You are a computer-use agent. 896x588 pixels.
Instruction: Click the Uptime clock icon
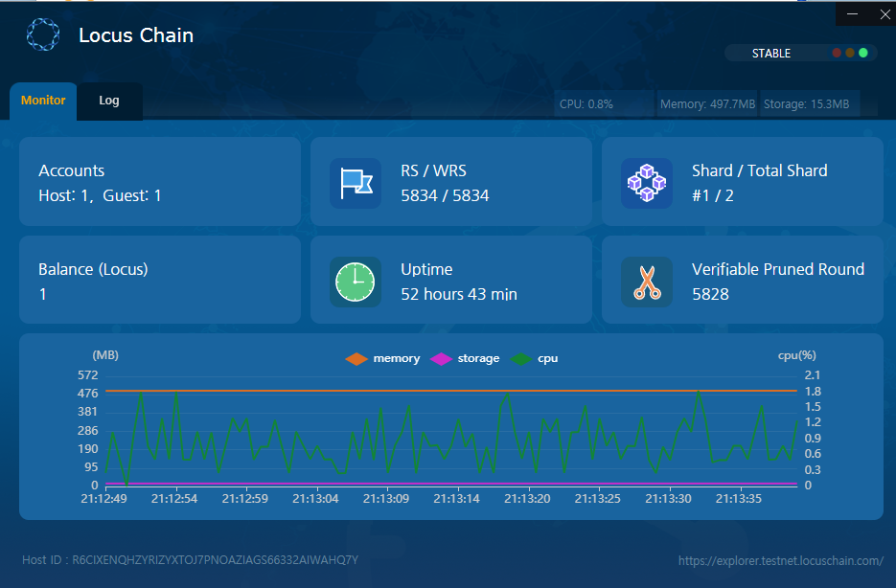click(356, 282)
